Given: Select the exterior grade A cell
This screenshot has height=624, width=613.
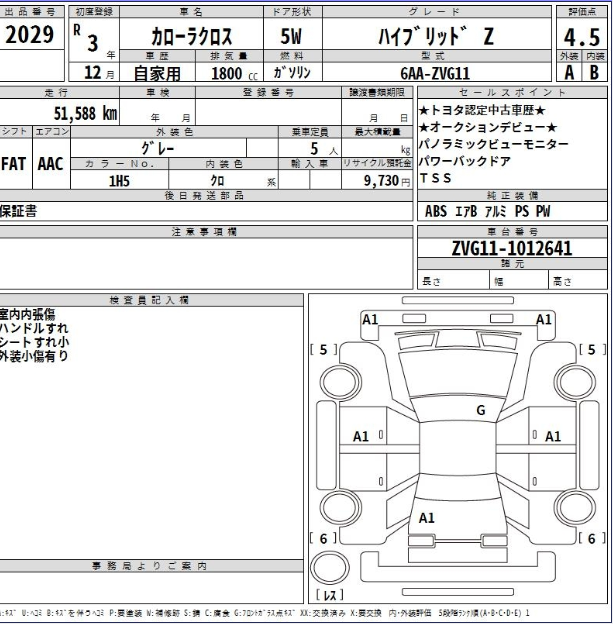Looking at the screenshot, I should click(x=570, y=72).
